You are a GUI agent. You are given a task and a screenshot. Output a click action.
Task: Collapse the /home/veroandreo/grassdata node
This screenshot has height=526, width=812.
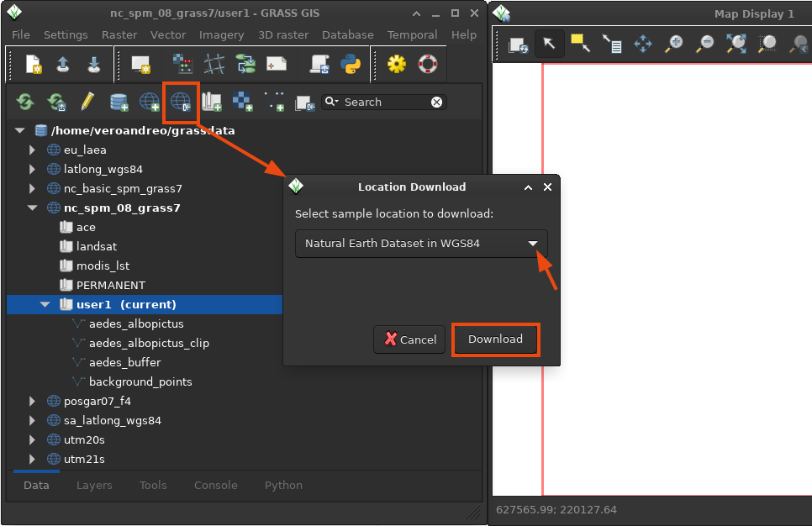coord(19,130)
